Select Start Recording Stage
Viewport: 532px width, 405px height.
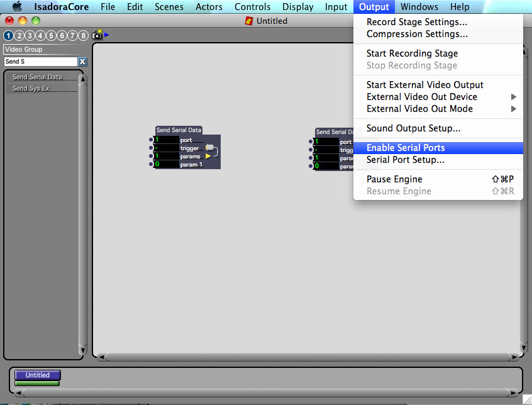pos(412,53)
